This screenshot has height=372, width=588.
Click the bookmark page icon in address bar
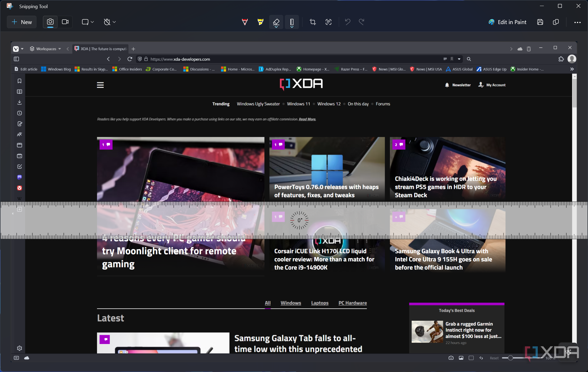pyautogui.click(x=452, y=59)
